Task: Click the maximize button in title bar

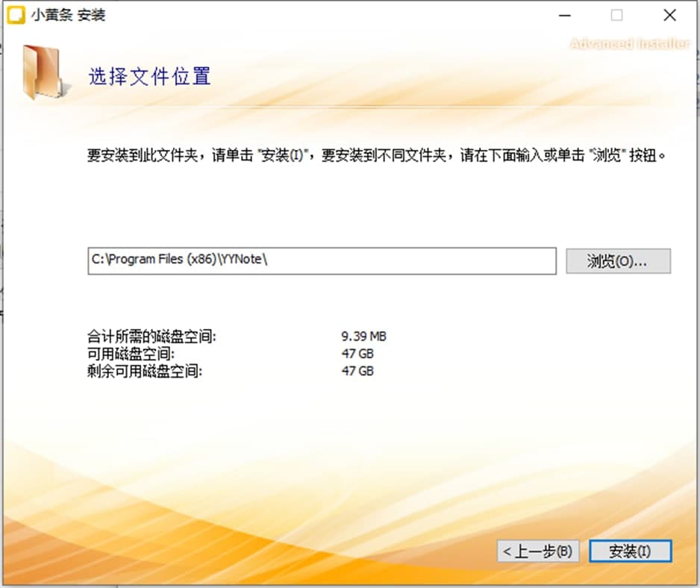Action: point(616,15)
